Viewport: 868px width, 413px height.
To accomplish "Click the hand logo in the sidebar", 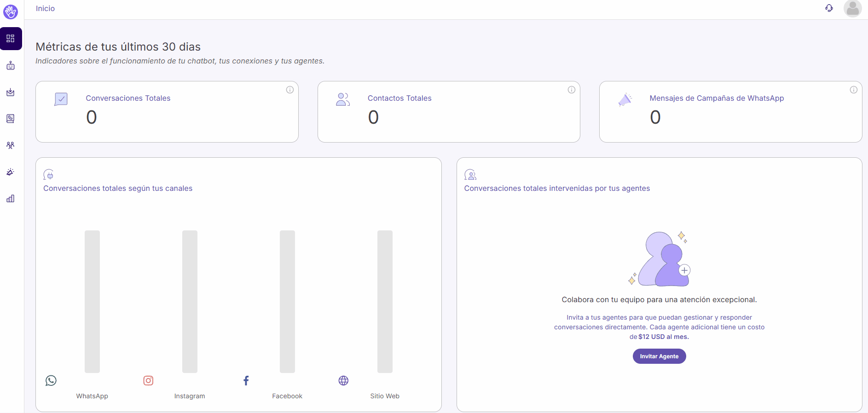I will click(11, 11).
